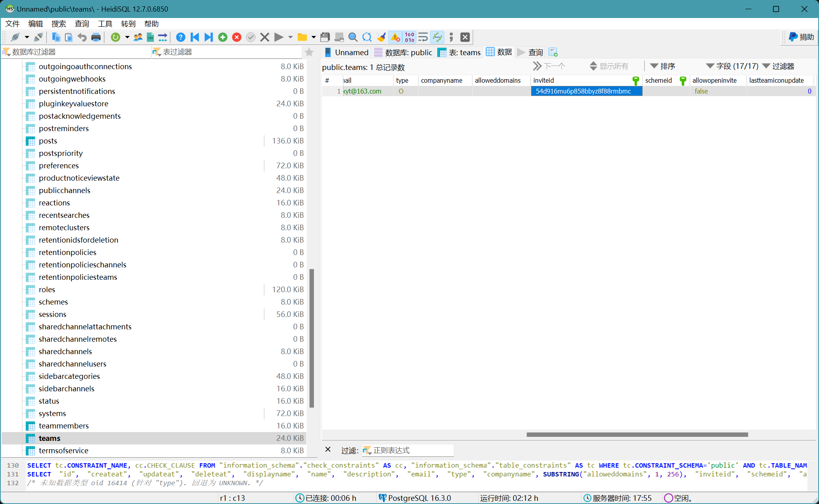Click the green Refresh icon

[x=116, y=37]
